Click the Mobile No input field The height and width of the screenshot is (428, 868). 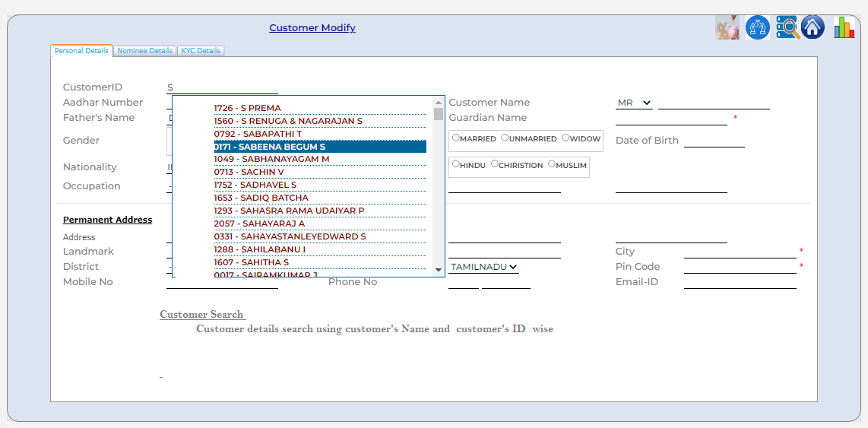(222, 282)
